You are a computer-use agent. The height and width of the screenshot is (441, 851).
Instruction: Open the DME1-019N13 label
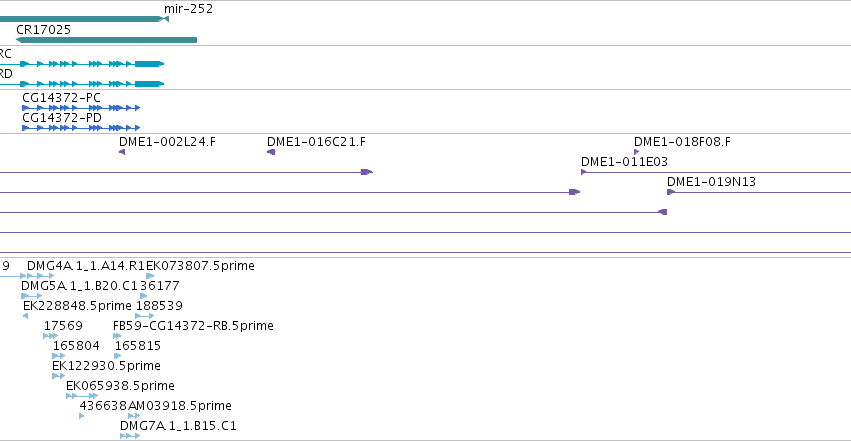[x=711, y=182]
